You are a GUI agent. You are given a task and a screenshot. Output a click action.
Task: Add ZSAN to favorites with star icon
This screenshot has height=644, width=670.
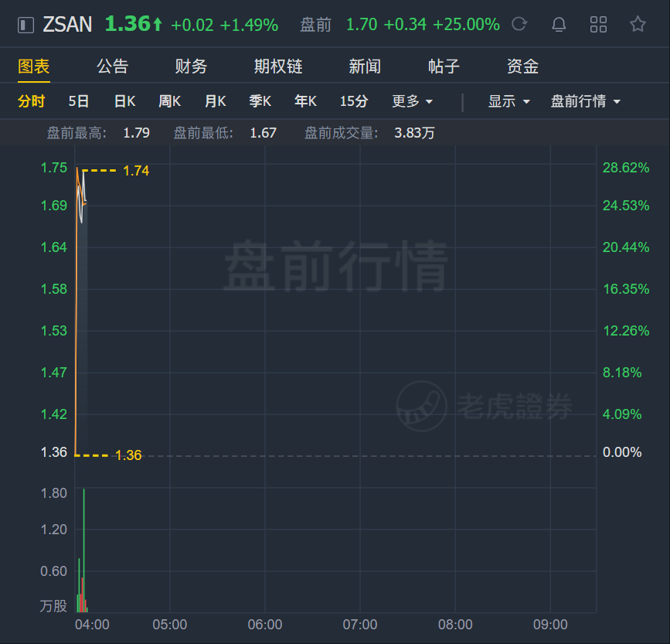coord(638,24)
